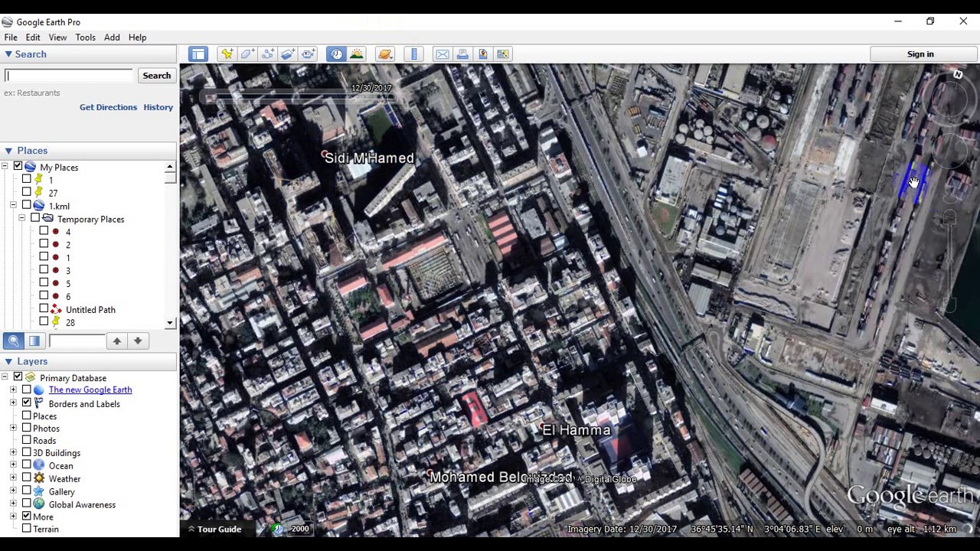This screenshot has height=551, width=980.
Task: Collapse the My Places tree node
Action: [5, 167]
